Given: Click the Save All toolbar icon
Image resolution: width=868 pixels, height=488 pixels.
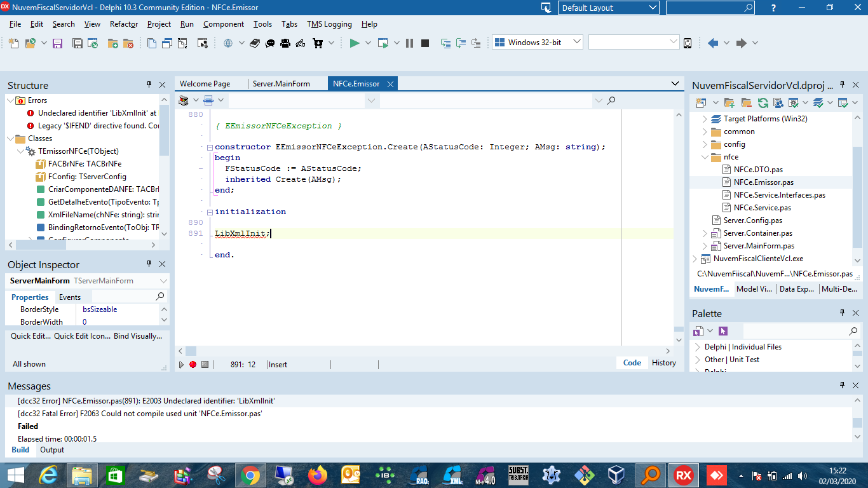Looking at the screenshot, I should point(77,43).
